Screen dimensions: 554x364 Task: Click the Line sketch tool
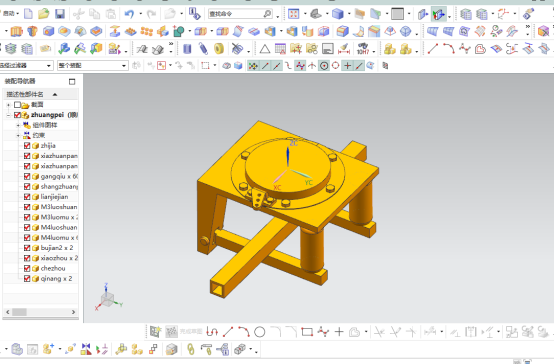point(228,332)
